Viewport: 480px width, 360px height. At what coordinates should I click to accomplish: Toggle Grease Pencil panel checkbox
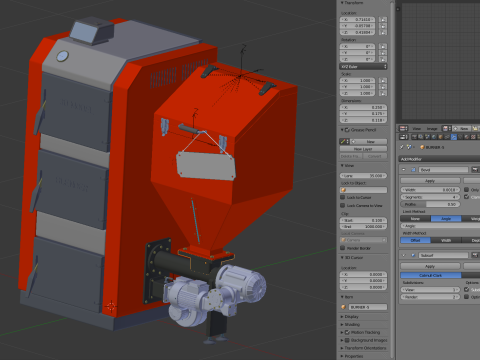click(347, 130)
